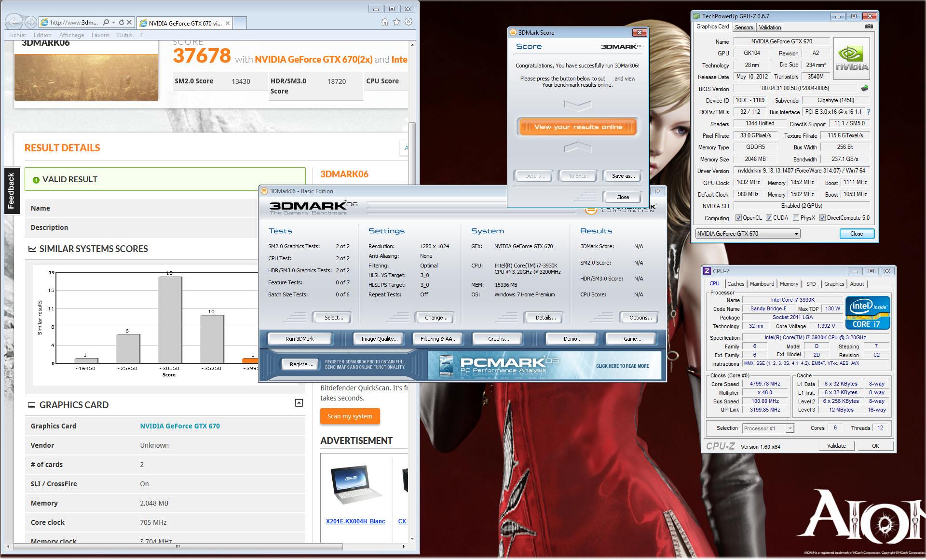Click the Intel Core i7 logo in CPU-Z

coord(868,313)
